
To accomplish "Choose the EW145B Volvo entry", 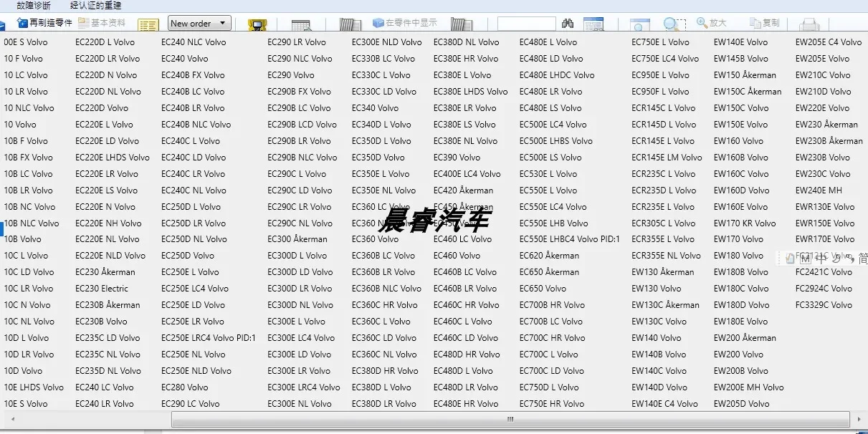I will click(741, 59).
